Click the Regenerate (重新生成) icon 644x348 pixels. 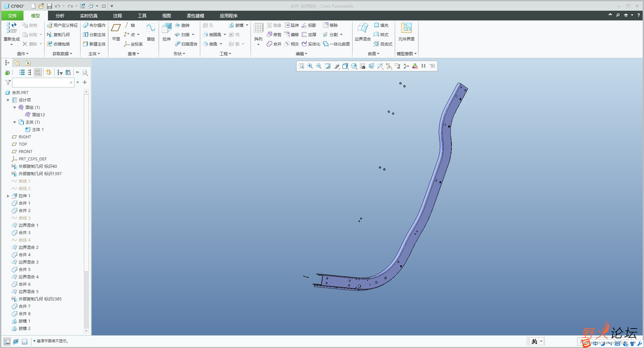(12, 32)
